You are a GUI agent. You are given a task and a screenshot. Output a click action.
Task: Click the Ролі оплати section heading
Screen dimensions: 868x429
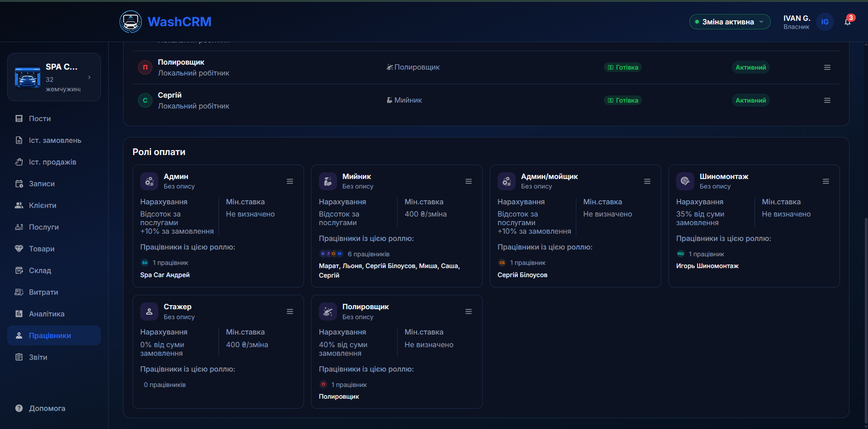pos(159,152)
